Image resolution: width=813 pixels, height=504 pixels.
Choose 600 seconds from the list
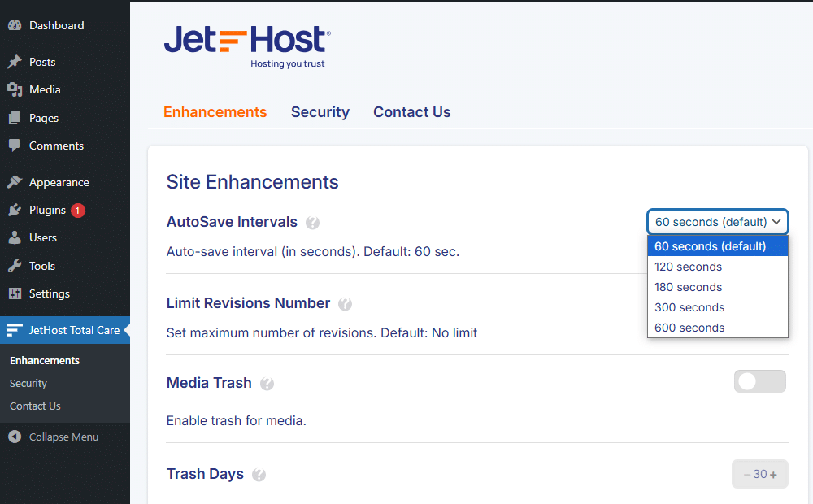point(718,328)
